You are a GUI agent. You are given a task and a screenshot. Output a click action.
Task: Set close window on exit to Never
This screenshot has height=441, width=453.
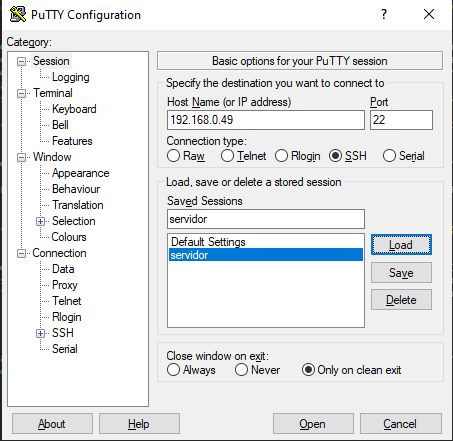click(241, 370)
